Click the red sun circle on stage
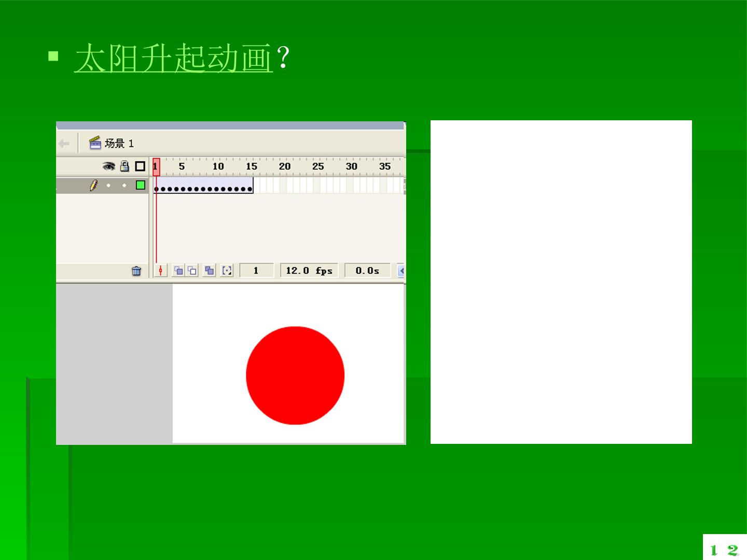Viewport: 747px width, 560px height. coord(295,375)
